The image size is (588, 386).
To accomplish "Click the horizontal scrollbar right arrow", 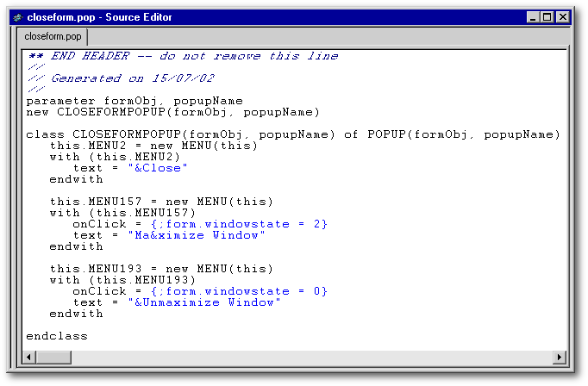I will (558, 358).
